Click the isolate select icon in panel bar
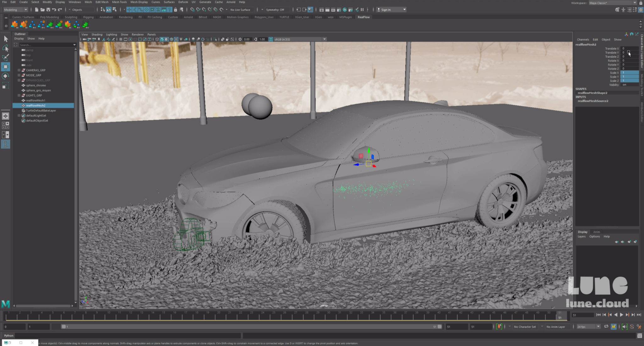The width and height of the screenshot is (644, 346). pos(215,39)
